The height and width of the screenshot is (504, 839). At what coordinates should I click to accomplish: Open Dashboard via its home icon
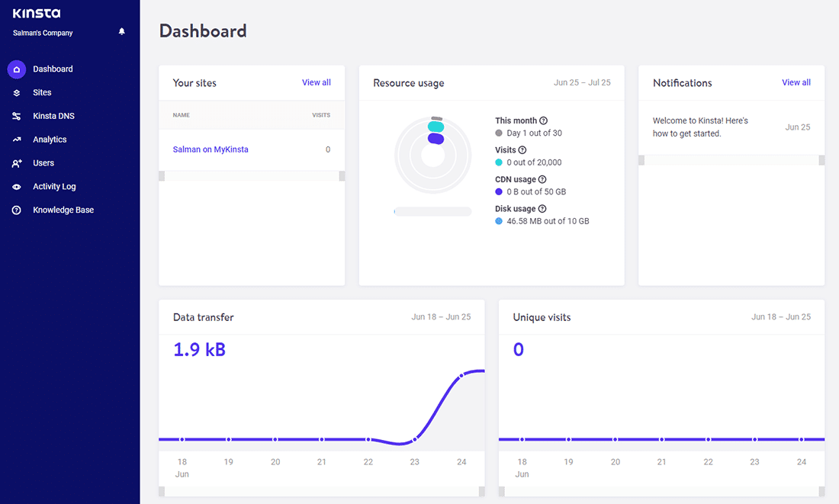click(17, 69)
